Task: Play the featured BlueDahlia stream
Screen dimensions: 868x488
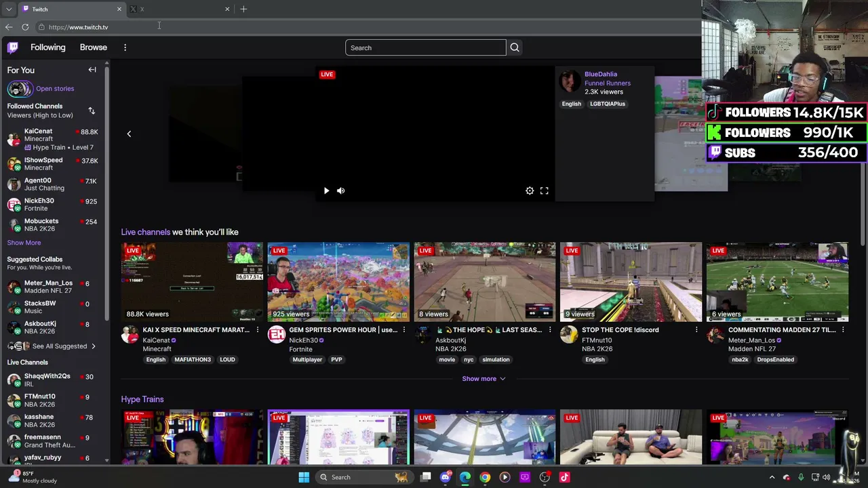Action: click(x=326, y=191)
